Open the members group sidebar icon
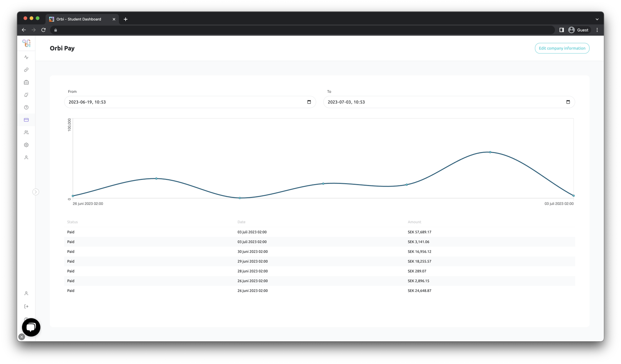621x364 pixels. point(26,133)
